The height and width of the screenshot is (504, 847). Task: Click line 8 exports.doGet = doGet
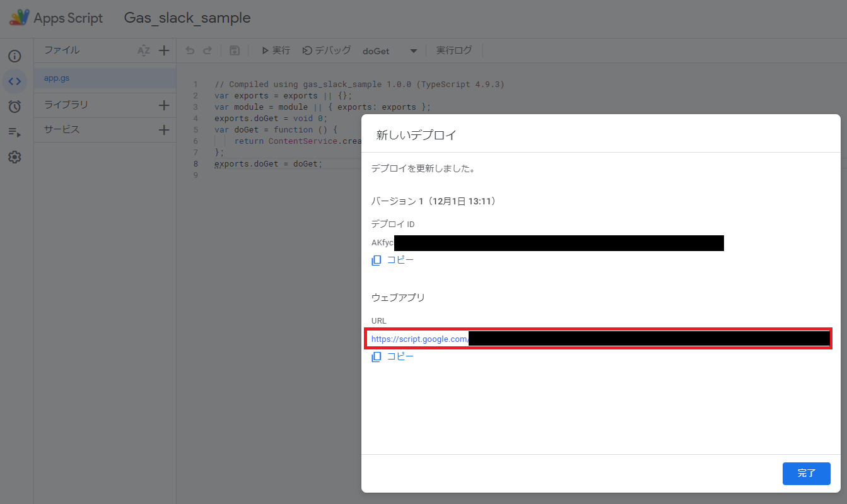click(268, 163)
